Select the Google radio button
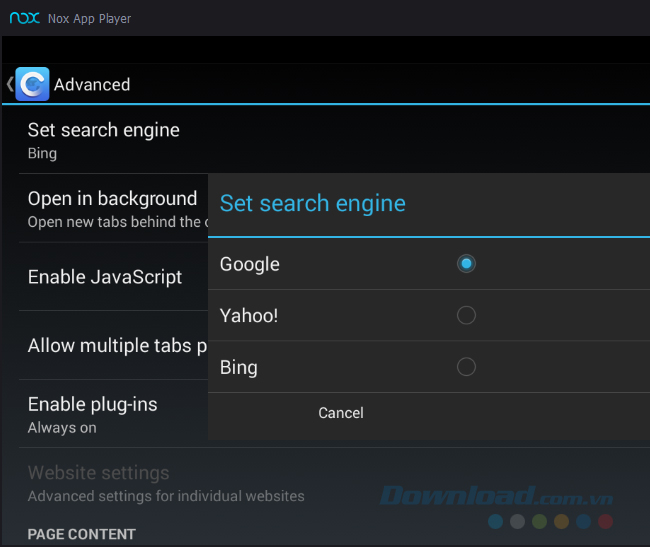 tap(465, 264)
